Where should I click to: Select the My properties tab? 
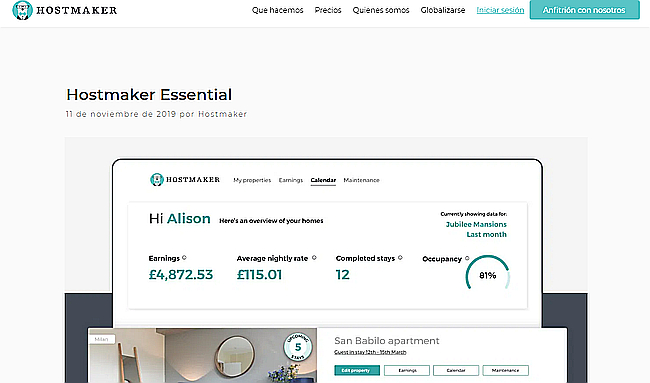[252, 180]
